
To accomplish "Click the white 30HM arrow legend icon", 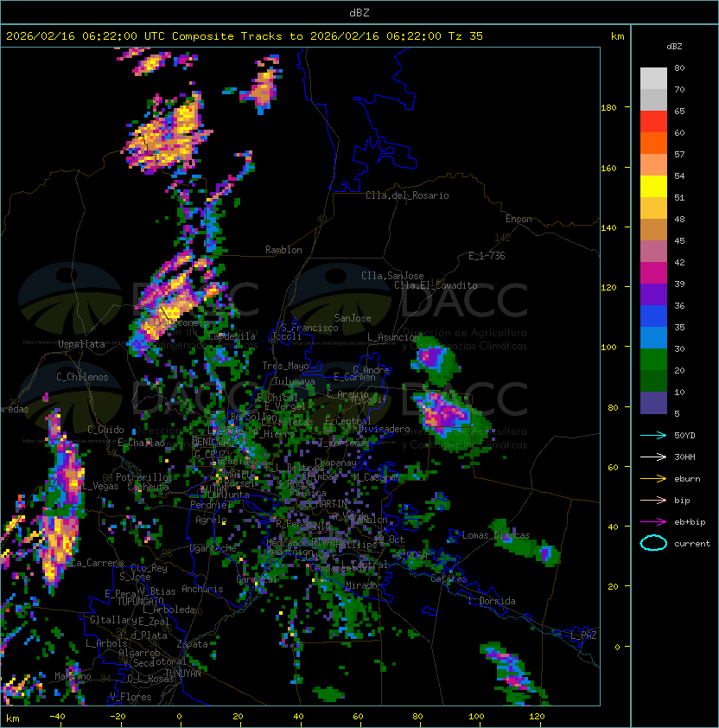I will pos(653,457).
